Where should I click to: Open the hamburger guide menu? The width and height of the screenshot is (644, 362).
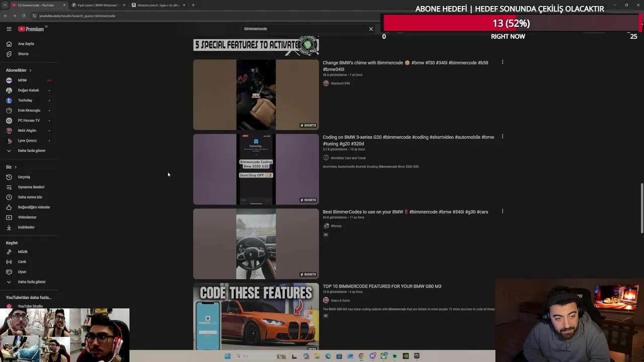coord(9,29)
